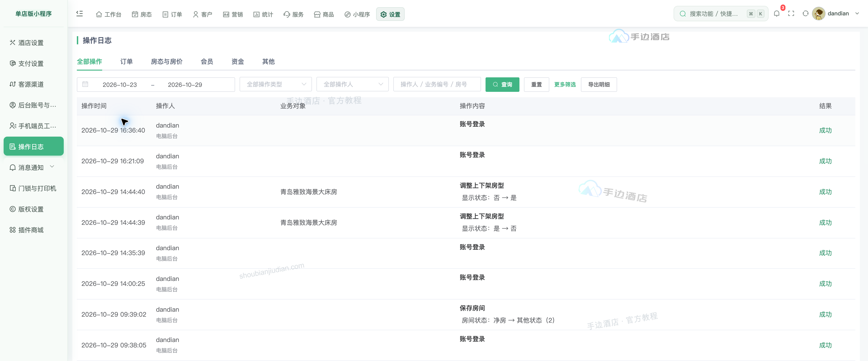
Task: Open the 客户 top navigation item
Action: (x=203, y=14)
